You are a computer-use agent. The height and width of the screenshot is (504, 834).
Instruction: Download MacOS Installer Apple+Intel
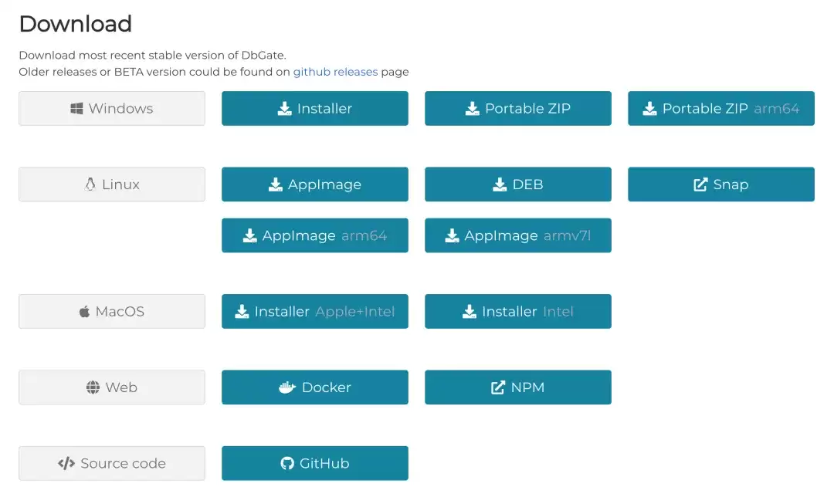(x=315, y=312)
